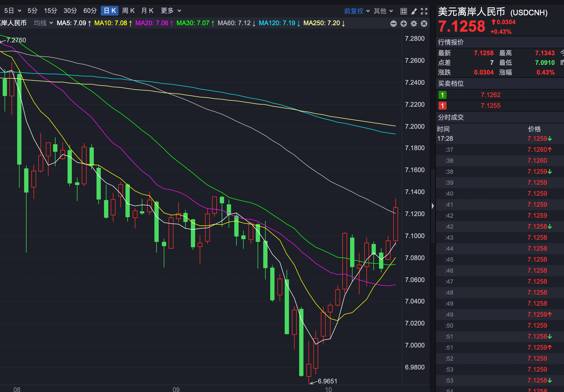Image resolution: width=564 pixels, height=392 pixels.
Task: Open the 其他 dropdown menu
Action: [383, 11]
